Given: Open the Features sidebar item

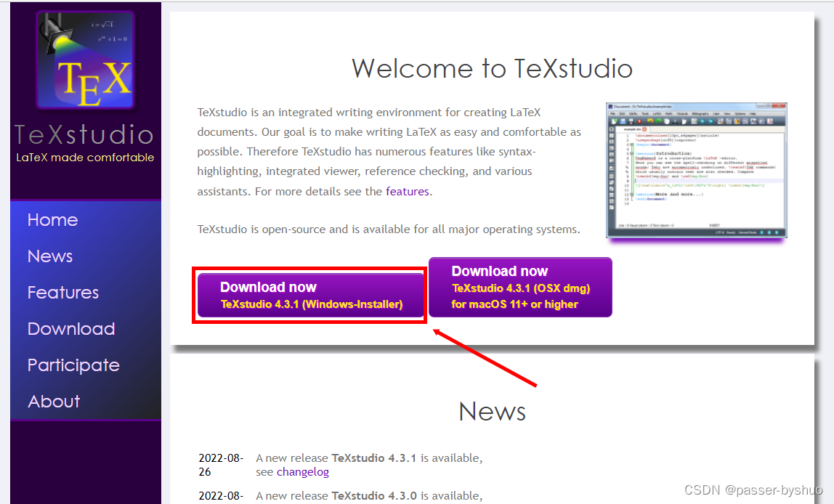Looking at the screenshot, I should pyautogui.click(x=63, y=293).
